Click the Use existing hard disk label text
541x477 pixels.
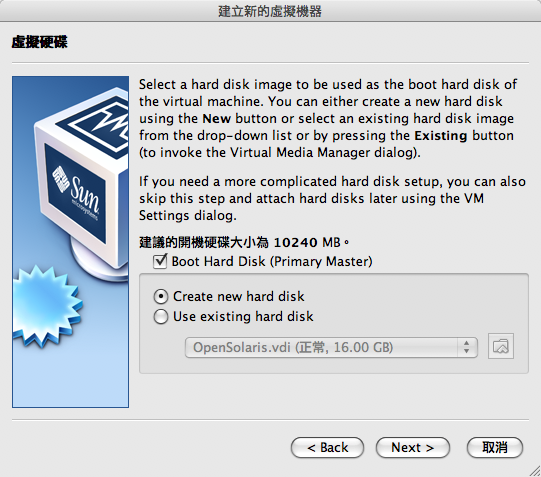coord(243,317)
